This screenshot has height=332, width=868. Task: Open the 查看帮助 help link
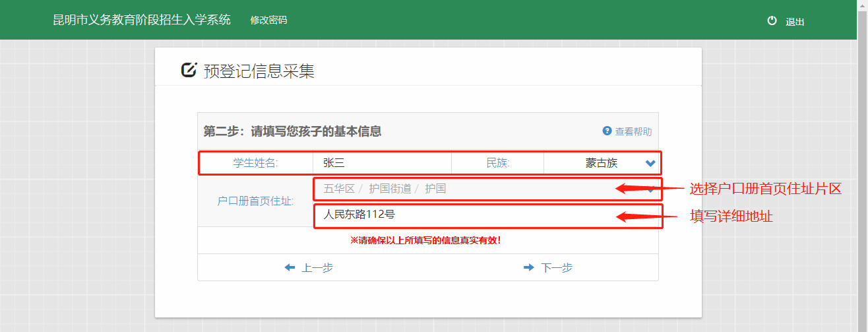point(633,131)
